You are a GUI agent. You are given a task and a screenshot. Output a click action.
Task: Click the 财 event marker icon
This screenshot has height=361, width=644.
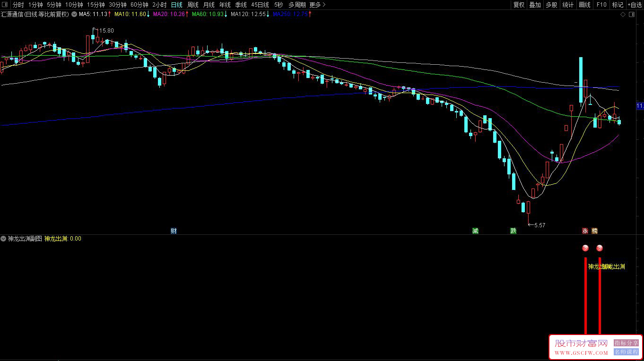pos(174,231)
